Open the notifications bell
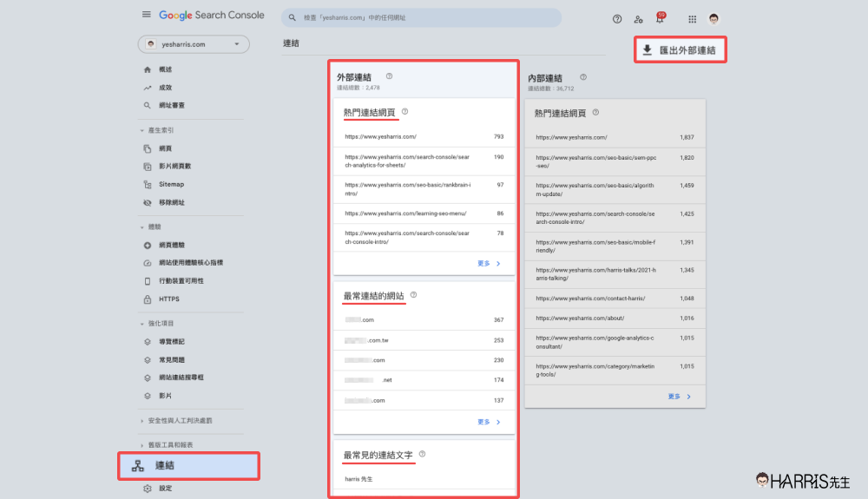This screenshot has width=868, height=499. pyautogui.click(x=660, y=18)
